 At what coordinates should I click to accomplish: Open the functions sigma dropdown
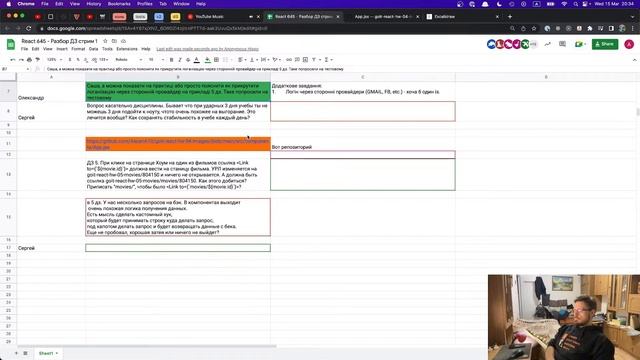click(x=328, y=60)
